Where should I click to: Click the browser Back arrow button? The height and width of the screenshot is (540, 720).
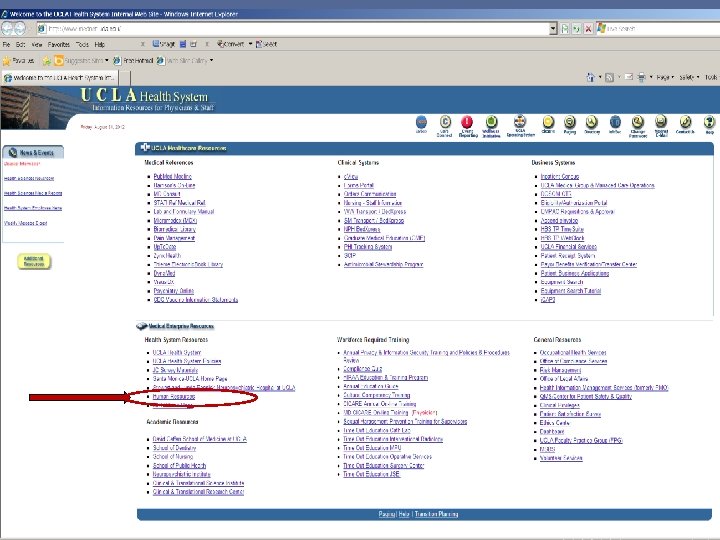(7, 28)
